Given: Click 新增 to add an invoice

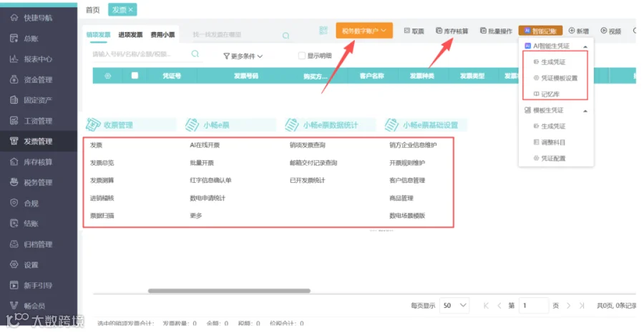Looking at the screenshot, I should 579,31.
